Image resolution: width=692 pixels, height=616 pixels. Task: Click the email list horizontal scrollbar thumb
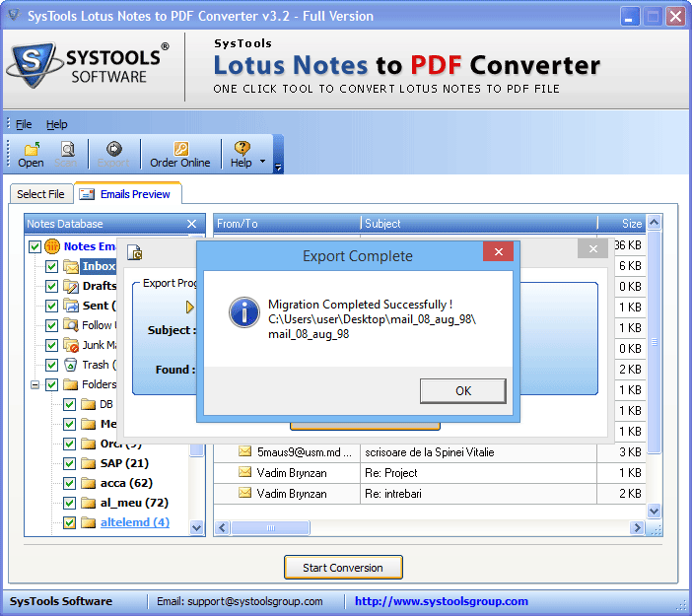pos(270,527)
